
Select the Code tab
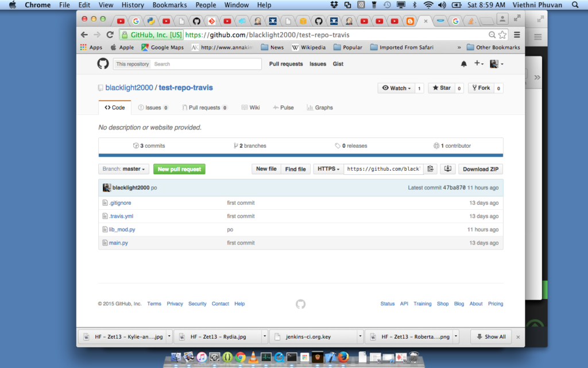coord(115,108)
